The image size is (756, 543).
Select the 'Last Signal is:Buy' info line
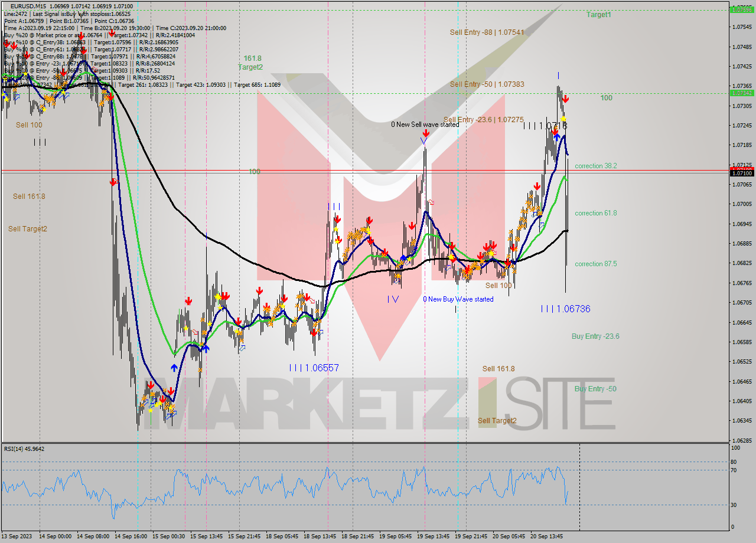pyautogui.click(x=67, y=14)
